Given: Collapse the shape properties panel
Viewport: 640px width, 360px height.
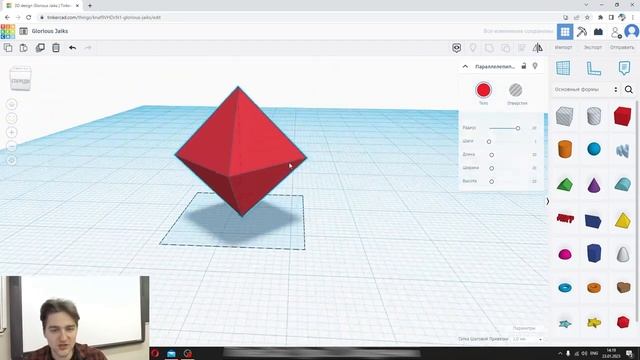Looking at the screenshot, I should click(465, 66).
